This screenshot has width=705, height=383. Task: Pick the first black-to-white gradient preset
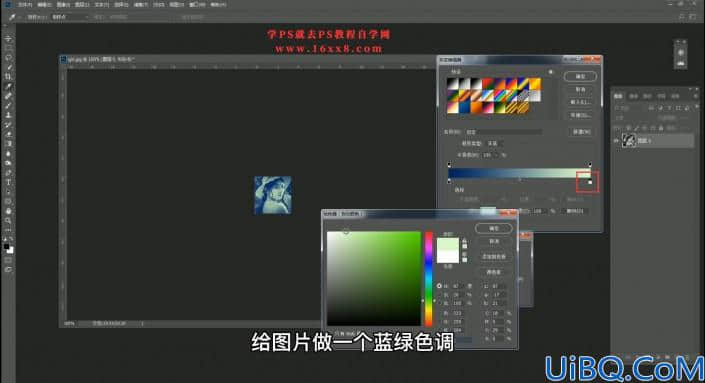[x=452, y=84]
